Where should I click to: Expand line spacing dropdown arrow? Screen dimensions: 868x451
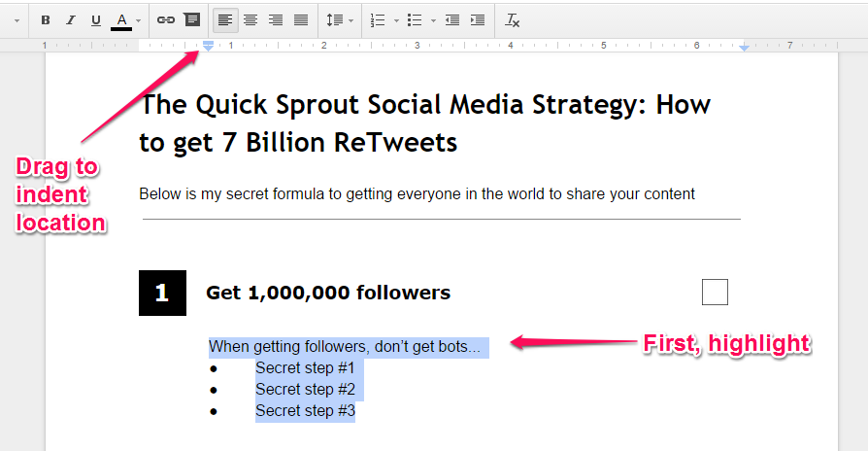point(351,21)
